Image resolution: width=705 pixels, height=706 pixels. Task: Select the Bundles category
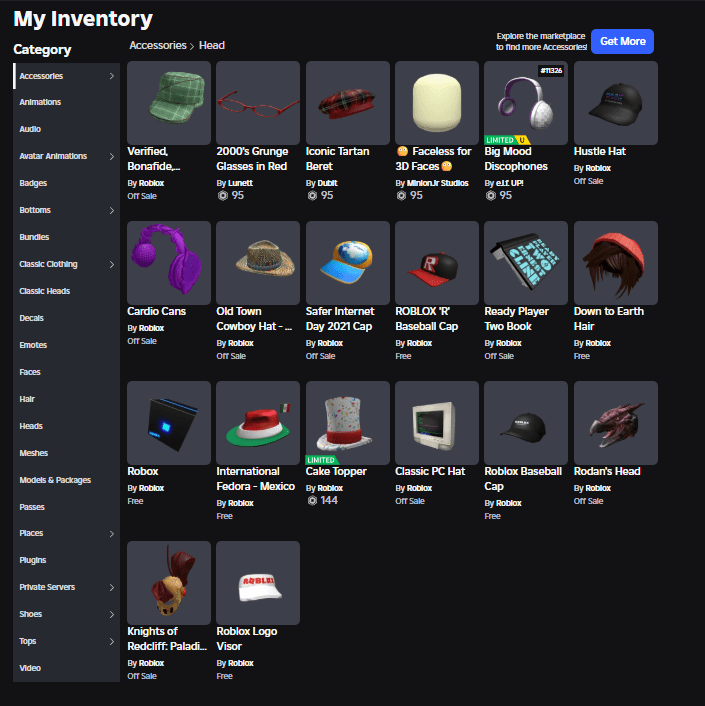click(67, 237)
